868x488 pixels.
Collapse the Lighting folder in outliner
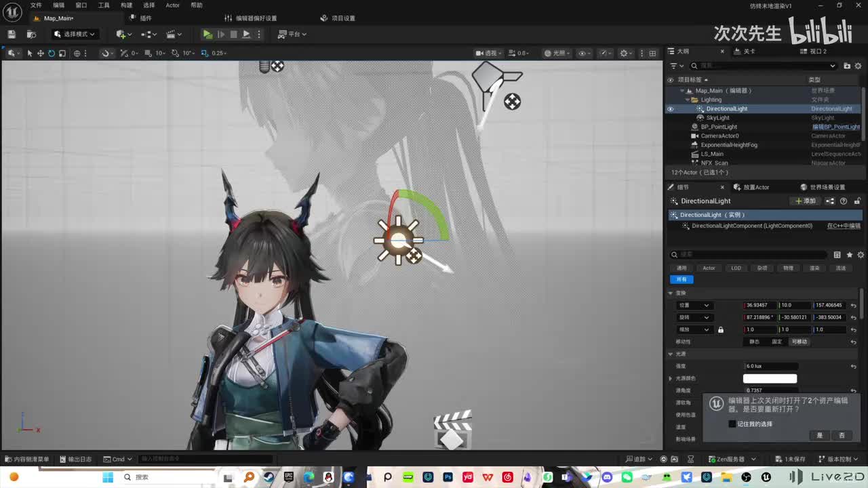687,100
